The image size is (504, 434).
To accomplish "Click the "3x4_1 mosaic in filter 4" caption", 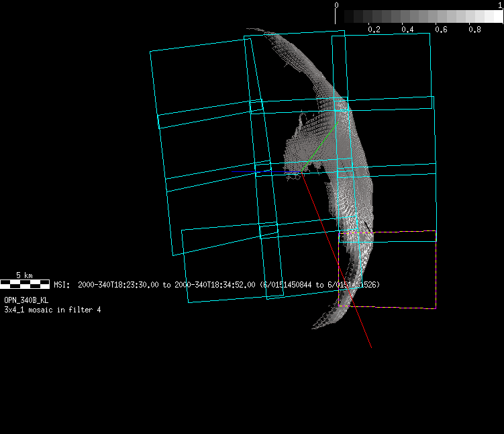I will pyautogui.click(x=52, y=310).
